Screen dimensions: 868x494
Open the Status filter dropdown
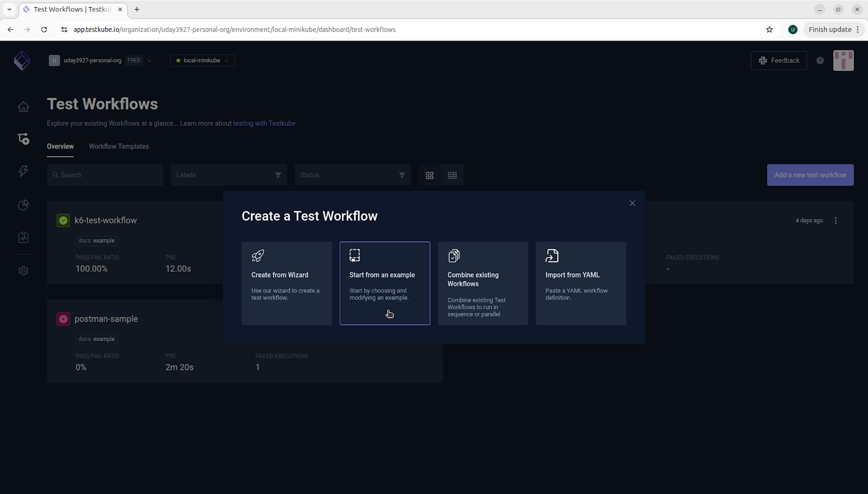click(x=353, y=175)
